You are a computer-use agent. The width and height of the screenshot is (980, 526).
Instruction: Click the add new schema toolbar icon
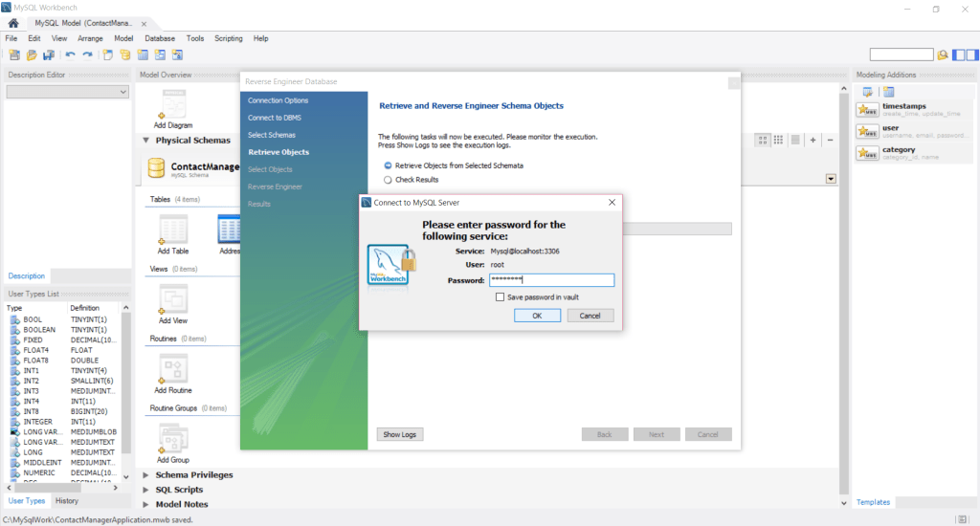pos(125,55)
